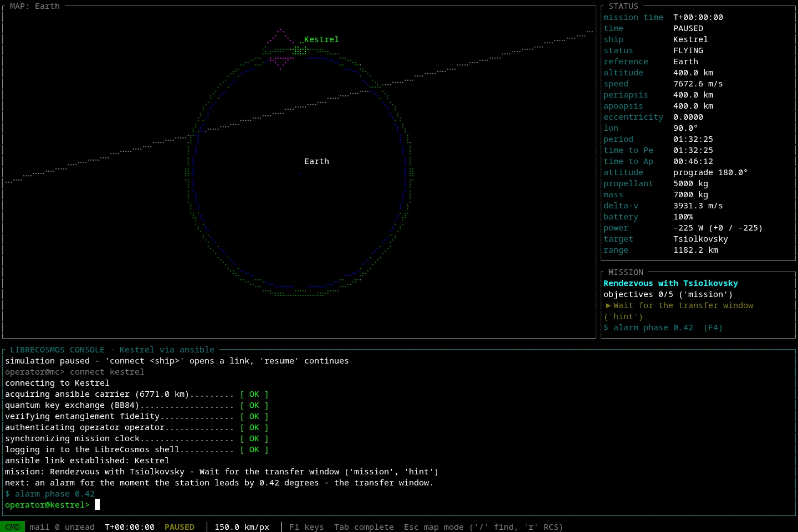
Task: Click the '$ alarm phase 0.42' console suggestion
Action: click(x=50, y=494)
